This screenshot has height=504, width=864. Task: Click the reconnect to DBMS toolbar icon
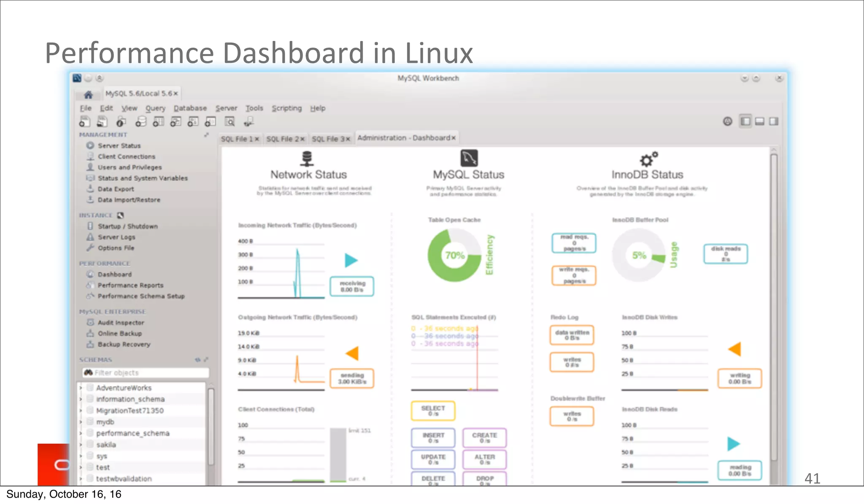coord(249,122)
